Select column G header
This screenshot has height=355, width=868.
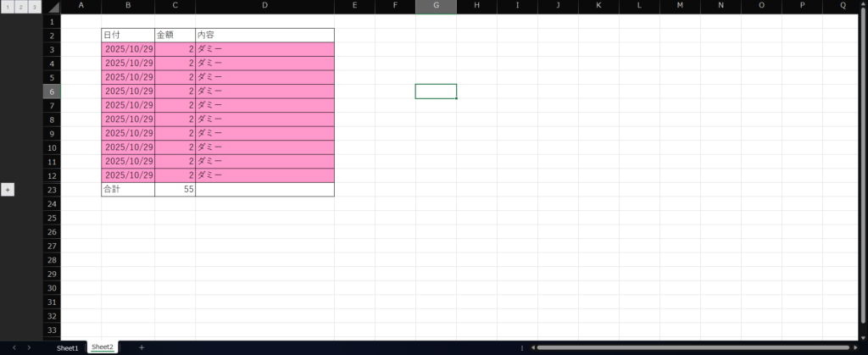click(x=436, y=7)
